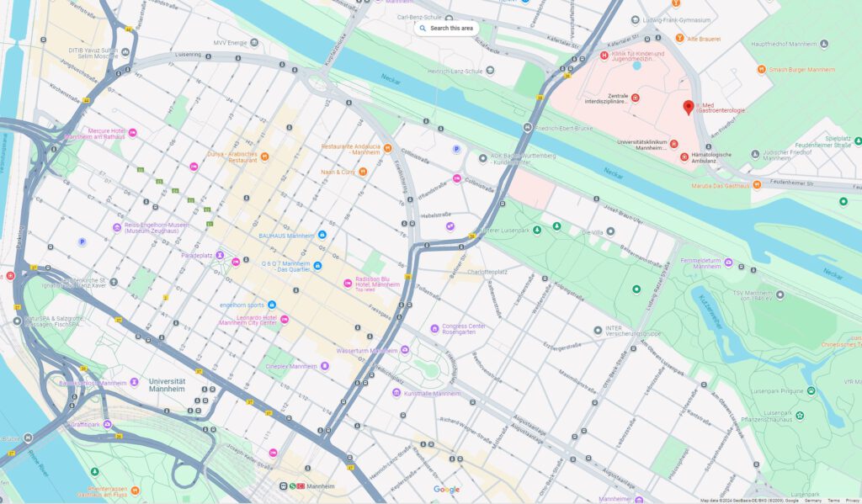Select the Fernmeldeturm Mannheim tower icon

(x=728, y=263)
